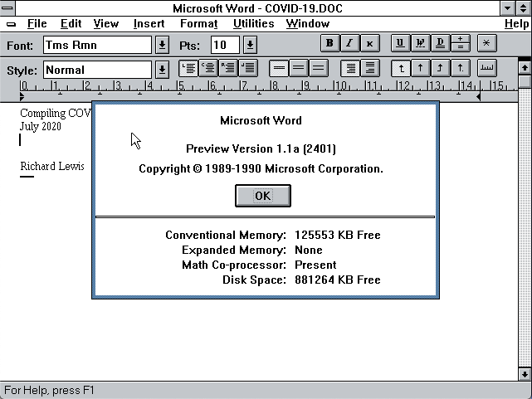Toggle small caps (K) formatting

(x=369, y=43)
